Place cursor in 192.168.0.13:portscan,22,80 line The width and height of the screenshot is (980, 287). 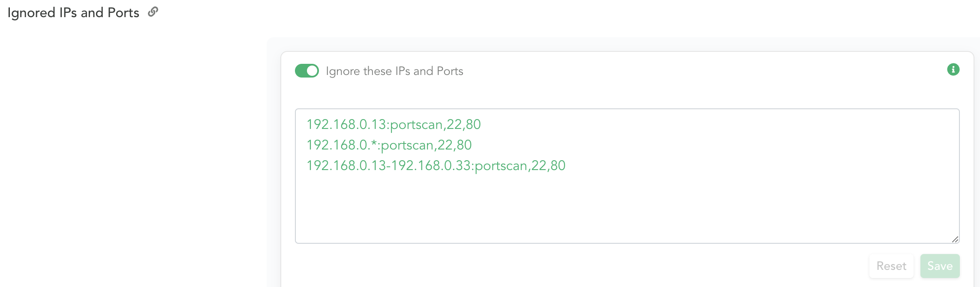click(394, 124)
